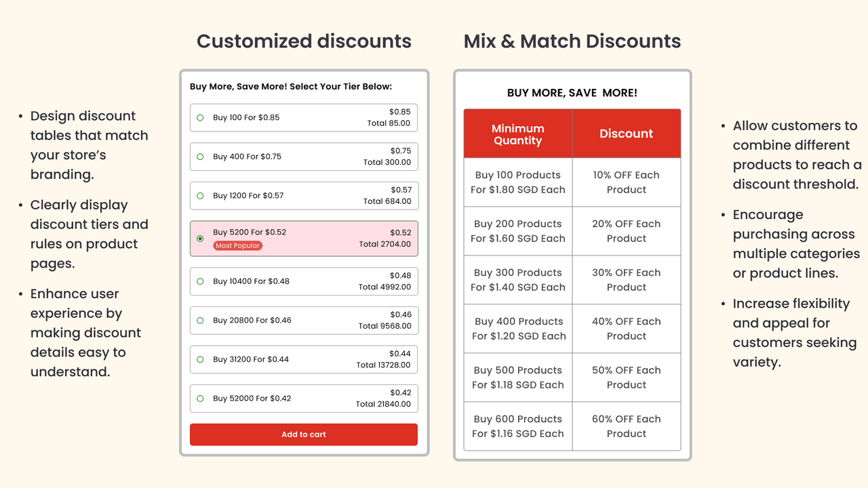The width and height of the screenshot is (868, 488).
Task: Click the Mix & Match Discounts heading
Action: [572, 41]
